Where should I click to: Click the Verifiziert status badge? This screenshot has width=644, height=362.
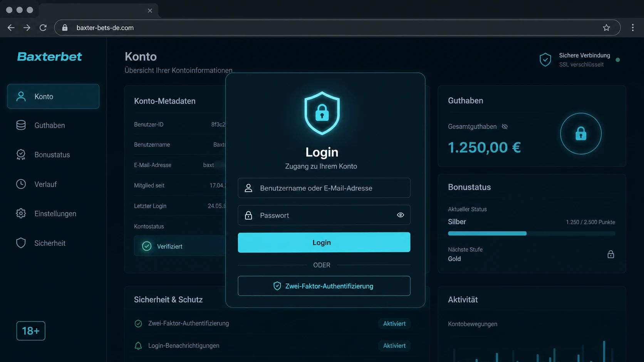(x=180, y=246)
